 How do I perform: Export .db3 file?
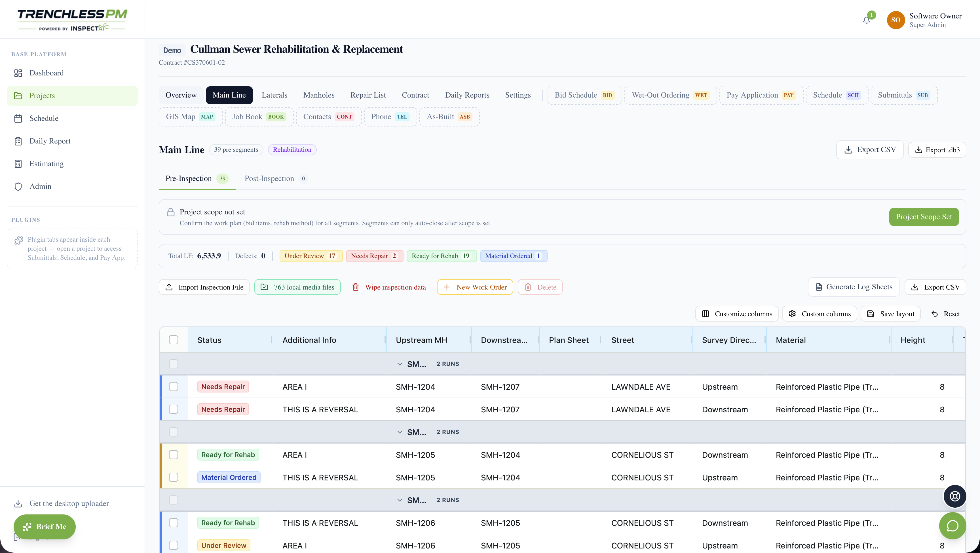tap(937, 149)
